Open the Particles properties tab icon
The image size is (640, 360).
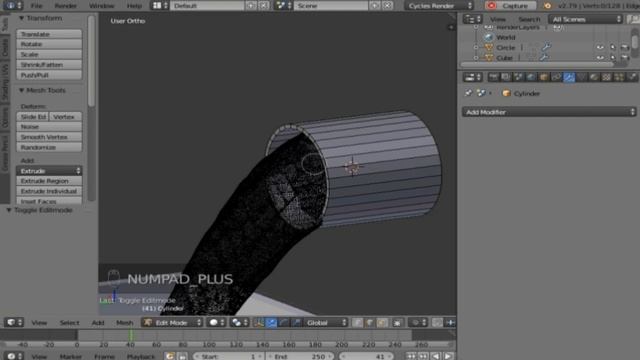click(620, 77)
